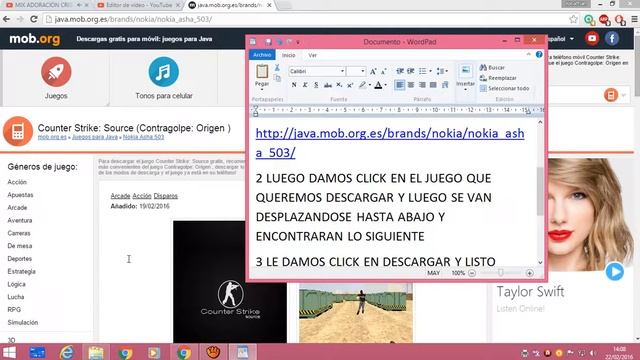Click the WordPad zoom slider handle
Screen dimensions: 640x360
pos(500,273)
